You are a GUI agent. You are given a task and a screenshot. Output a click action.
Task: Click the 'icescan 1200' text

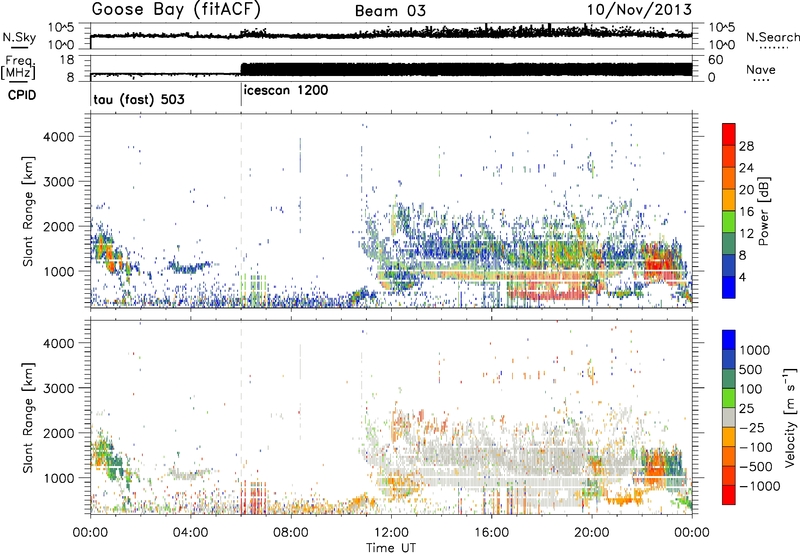pos(286,91)
